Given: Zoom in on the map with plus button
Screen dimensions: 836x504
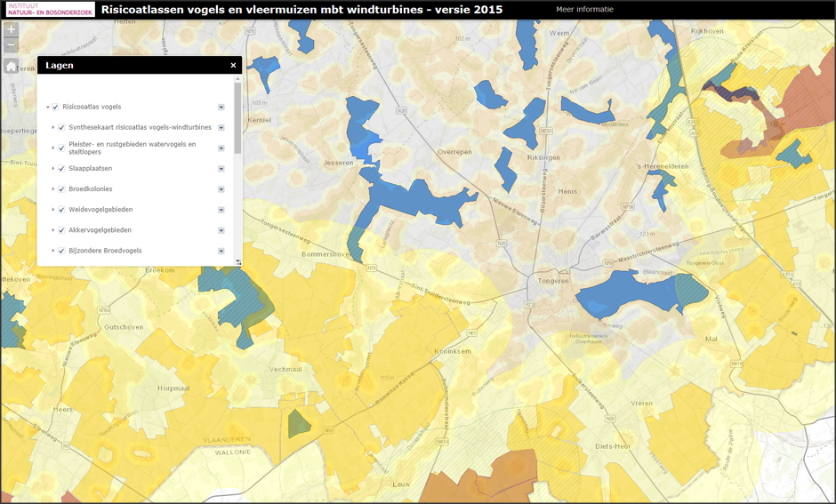Looking at the screenshot, I should click(11, 30).
